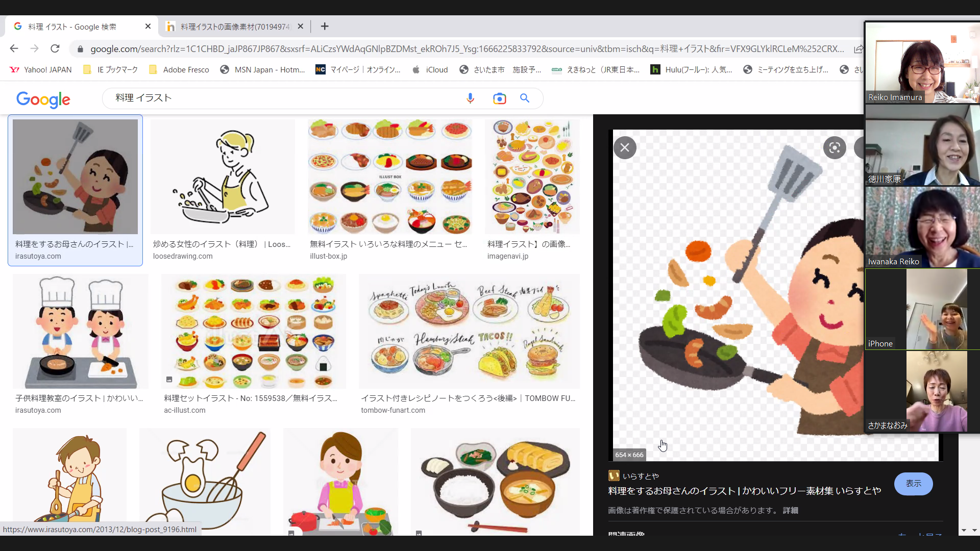
Task: Start voice search with microphone icon
Action: point(470,98)
